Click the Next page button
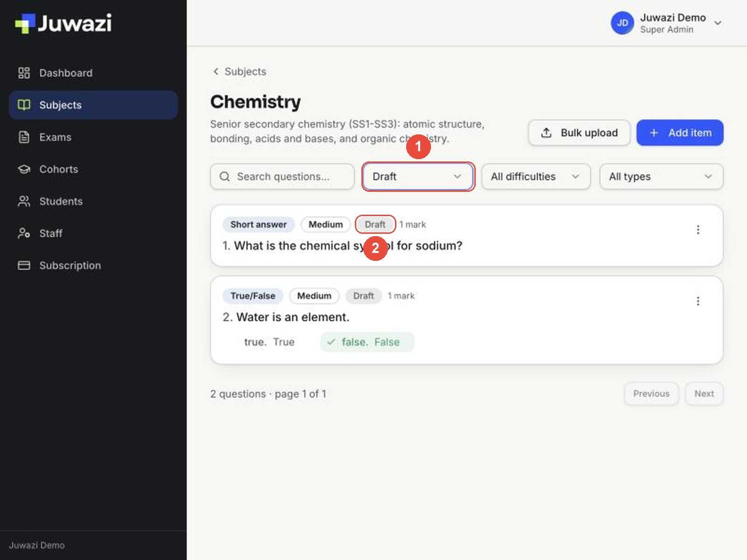This screenshot has height=560, width=747. point(704,394)
